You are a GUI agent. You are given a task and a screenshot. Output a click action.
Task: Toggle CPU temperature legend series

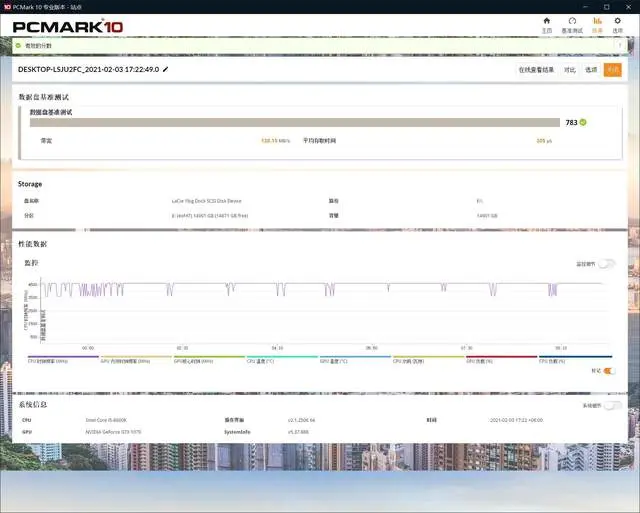click(282, 359)
